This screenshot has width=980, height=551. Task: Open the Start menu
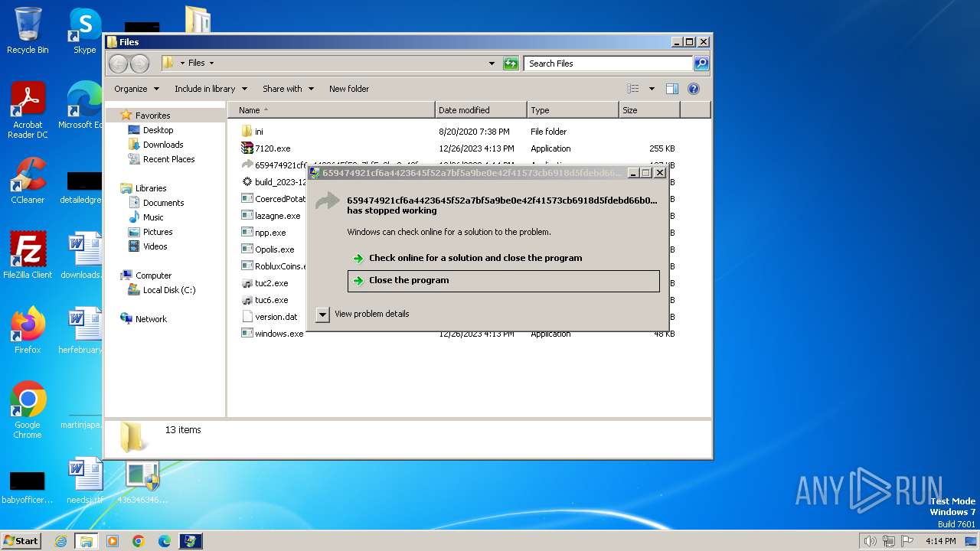(21, 541)
